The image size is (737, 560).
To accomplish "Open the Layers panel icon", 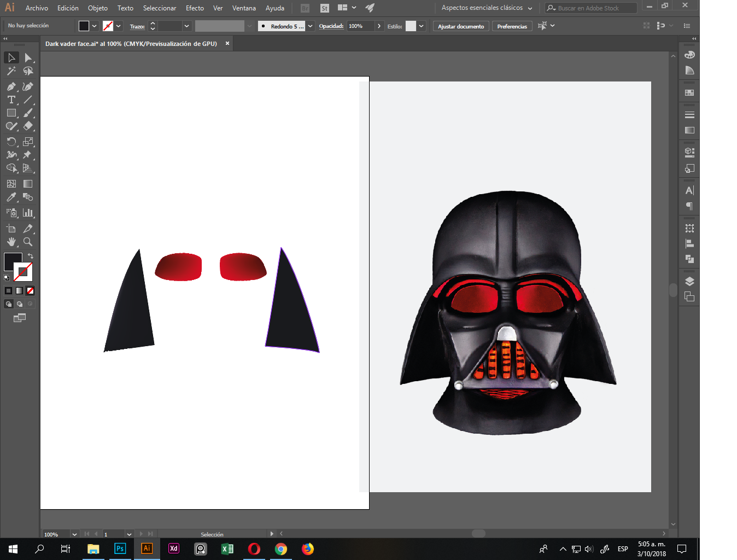I will pyautogui.click(x=689, y=281).
